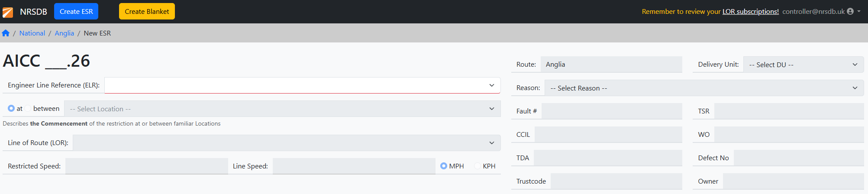
Task: Go to home via breadcrumb house icon
Action: (x=6, y=33)
